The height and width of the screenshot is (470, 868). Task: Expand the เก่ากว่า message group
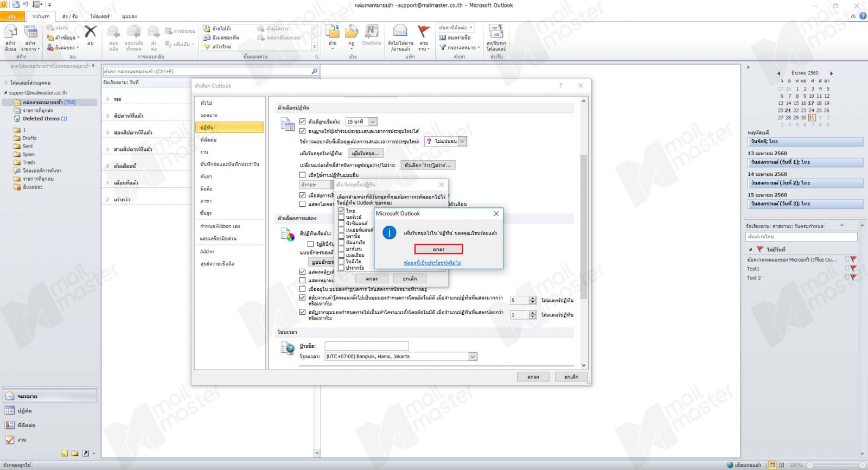click(x=108, y=200)
